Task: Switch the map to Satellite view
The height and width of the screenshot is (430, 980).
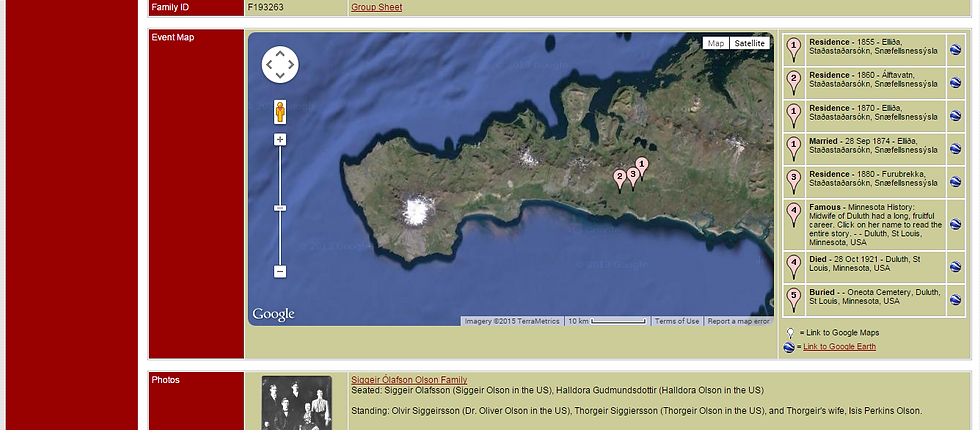Action: 749,43
